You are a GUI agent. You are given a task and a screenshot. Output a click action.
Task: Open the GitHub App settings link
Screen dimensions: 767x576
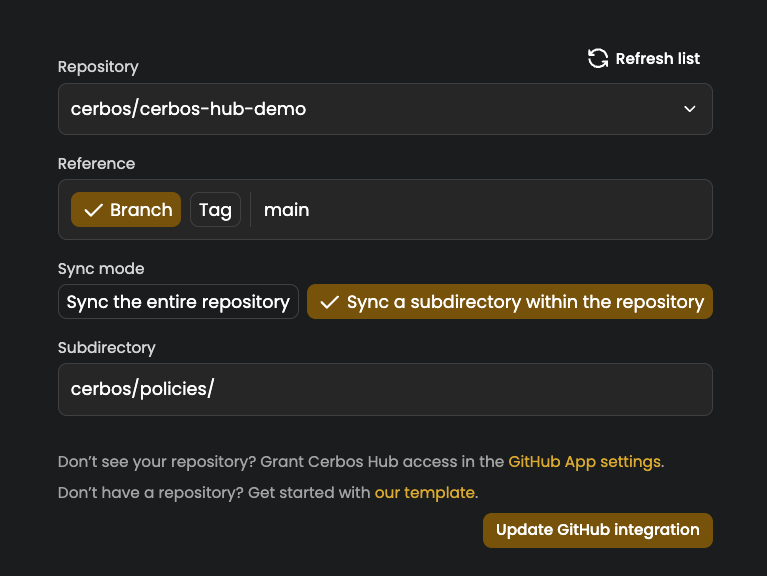(x=585, y=462)
